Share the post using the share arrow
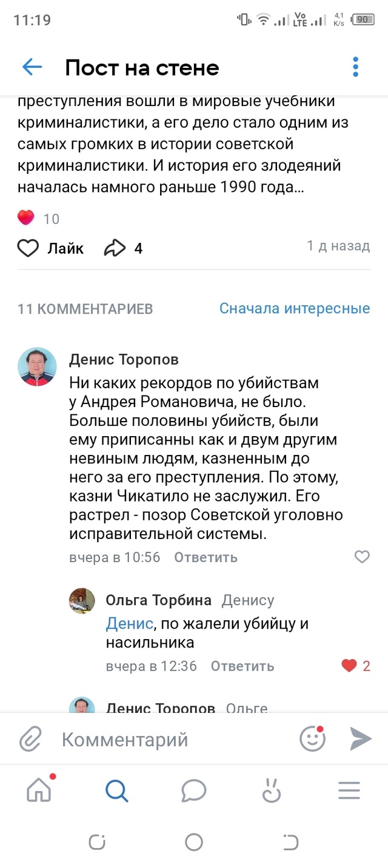The height and width of the screenshot is (868, 388). 115,247
